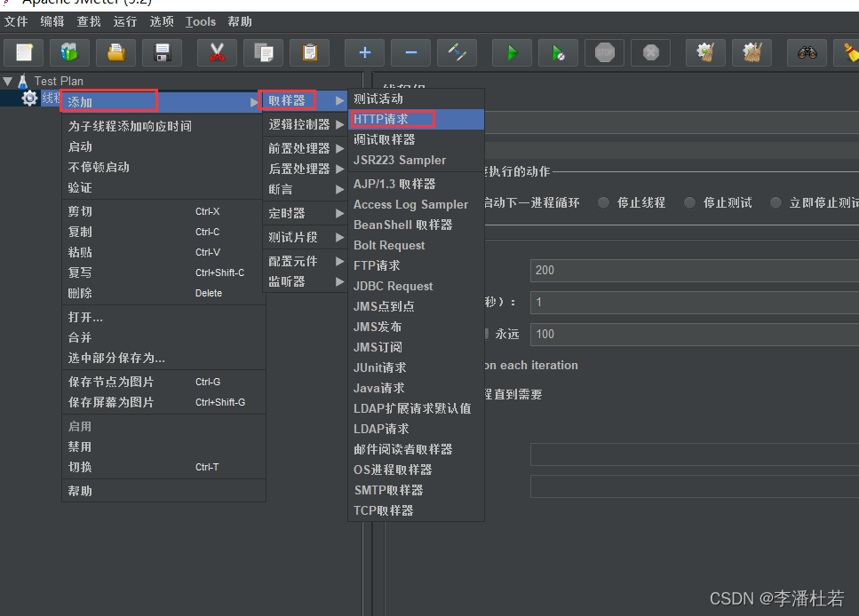Image resolution: width=859 pixels, height=616 pixels.
Task: Choose JSR223 Sampler entry
Action: pyautogui.click(x=417, y=160)
